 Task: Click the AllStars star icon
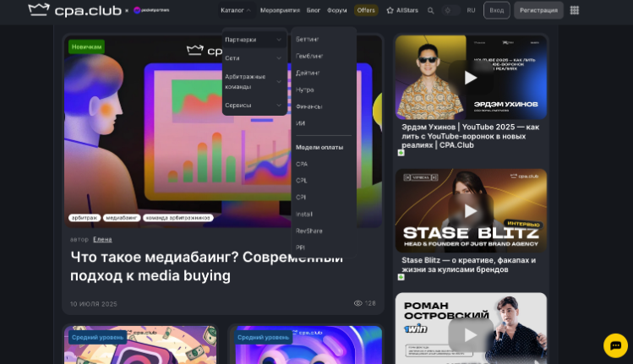[x=390, y=10]
